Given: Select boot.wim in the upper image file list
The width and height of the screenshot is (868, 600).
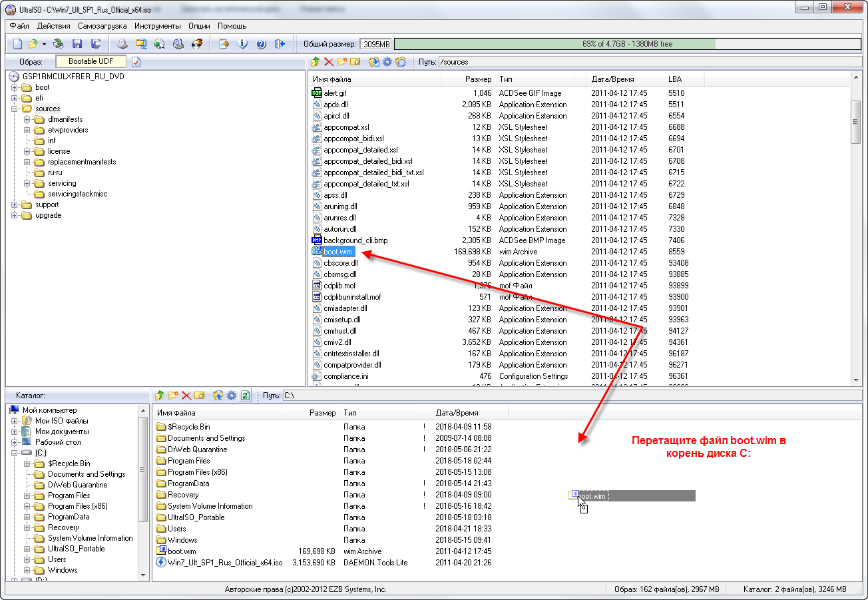Looking at the screenshot, I should coord(338,252).
